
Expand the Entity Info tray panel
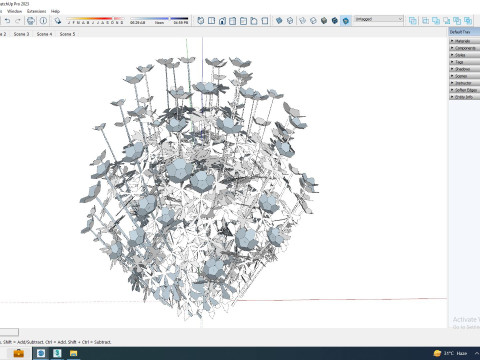coord(465,97)
